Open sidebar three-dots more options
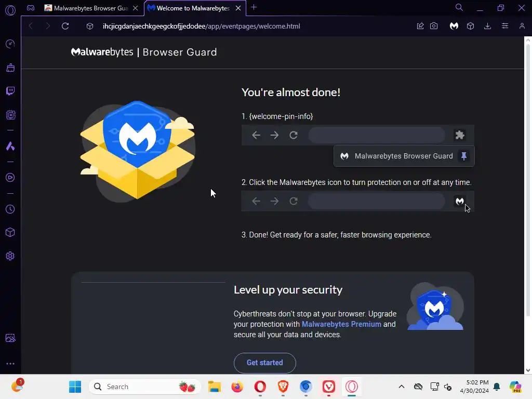Image resolution: width=532 pixels, height=399 pixels. pyautogui.click(x=10, y=364)
